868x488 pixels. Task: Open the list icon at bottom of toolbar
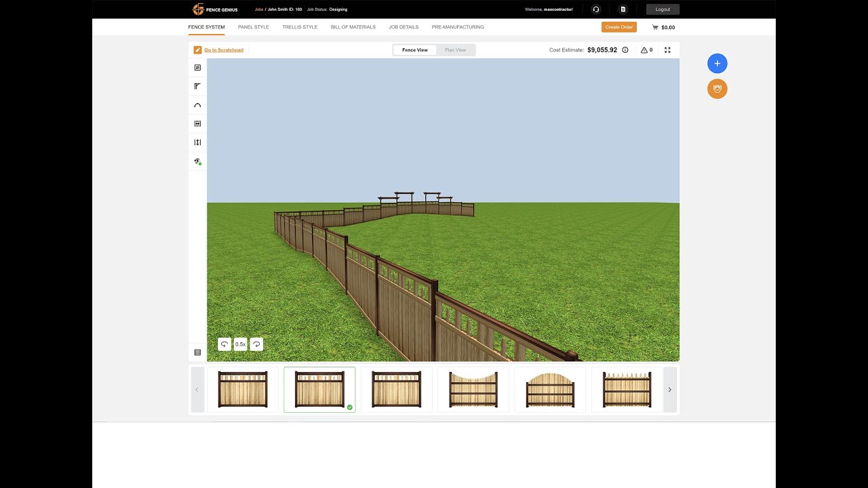click(197, 352)
